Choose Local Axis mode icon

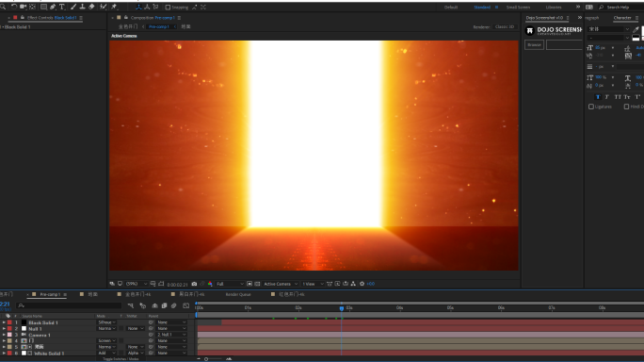[x=138, y=7]
